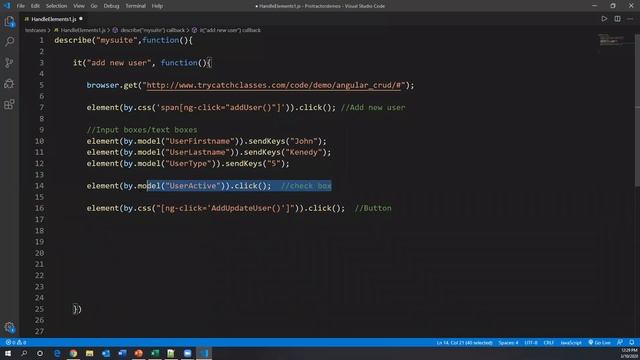Click line number 16 in the gutter

39,208
